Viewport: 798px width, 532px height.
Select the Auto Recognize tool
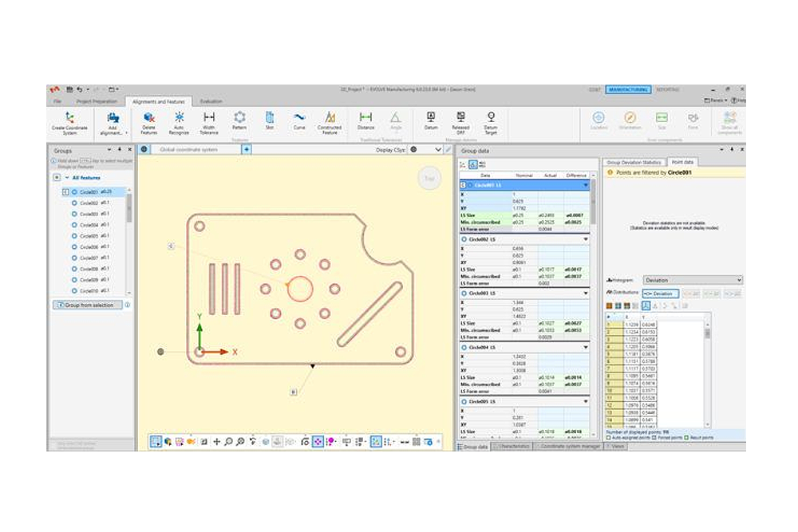179,118
